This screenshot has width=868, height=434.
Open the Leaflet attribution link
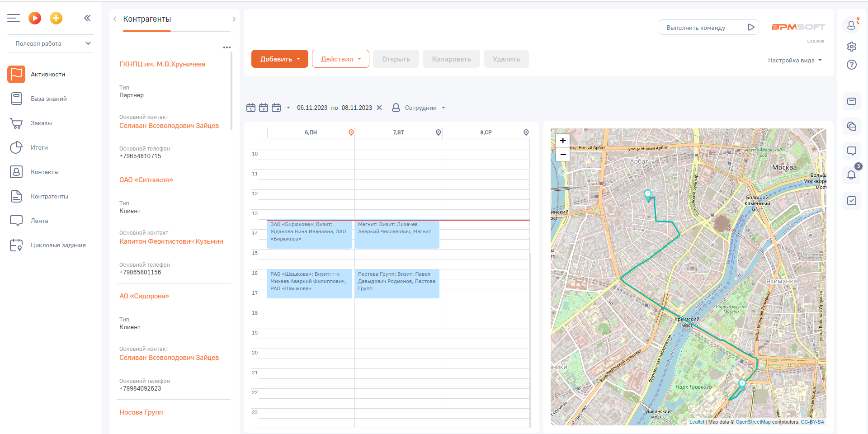click(697, 422)
